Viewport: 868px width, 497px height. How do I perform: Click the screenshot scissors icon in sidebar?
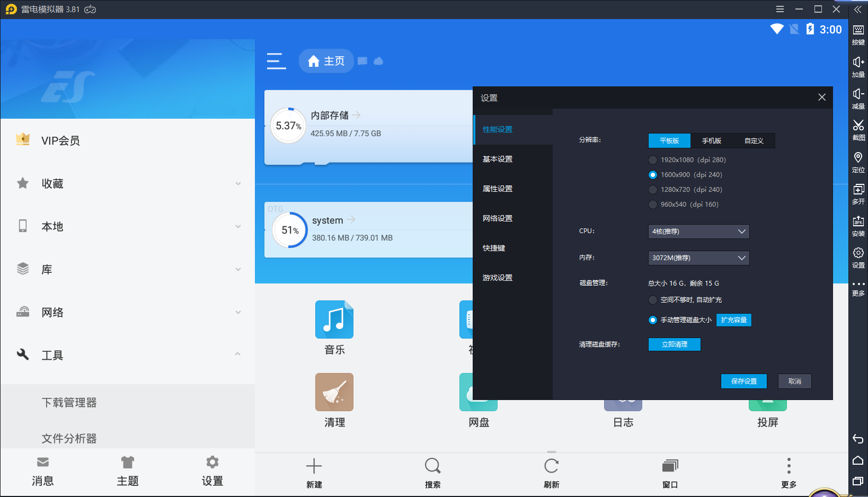[x=858, y=126]
